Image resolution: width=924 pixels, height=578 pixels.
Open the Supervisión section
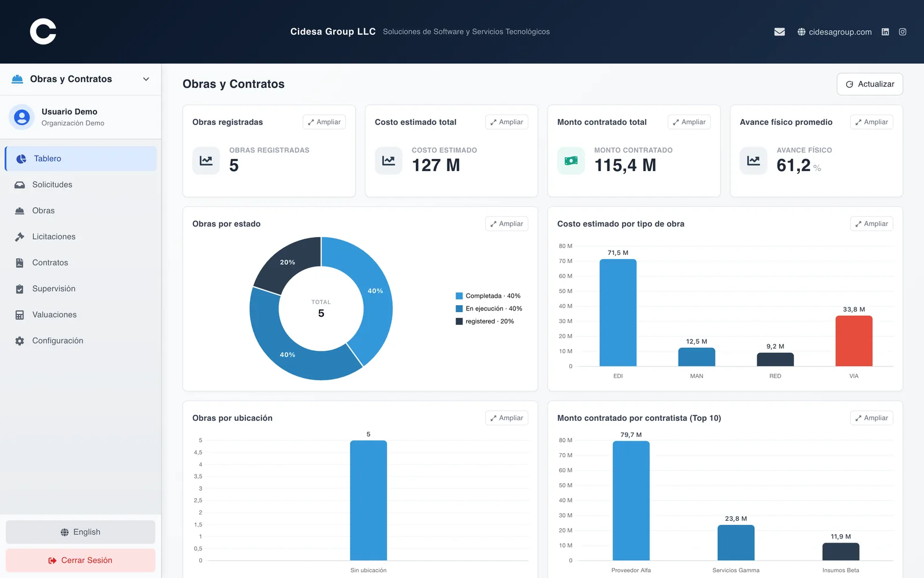(81, 289)
